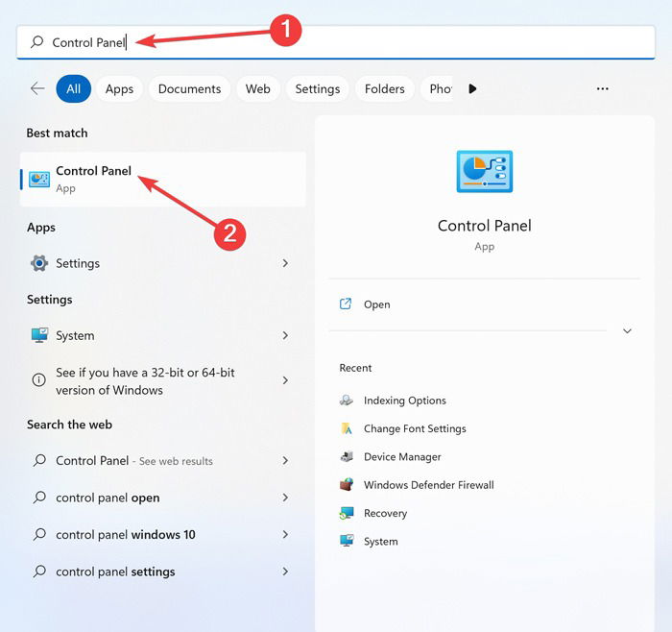The height and width of the screenshot is (632, 672).
Task: Switch to the Apps filter tab
Action: coord(119,88)
